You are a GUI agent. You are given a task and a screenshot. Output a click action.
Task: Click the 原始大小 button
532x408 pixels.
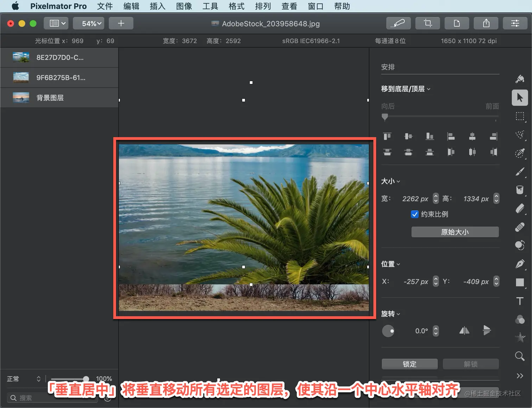click(455, 232)
